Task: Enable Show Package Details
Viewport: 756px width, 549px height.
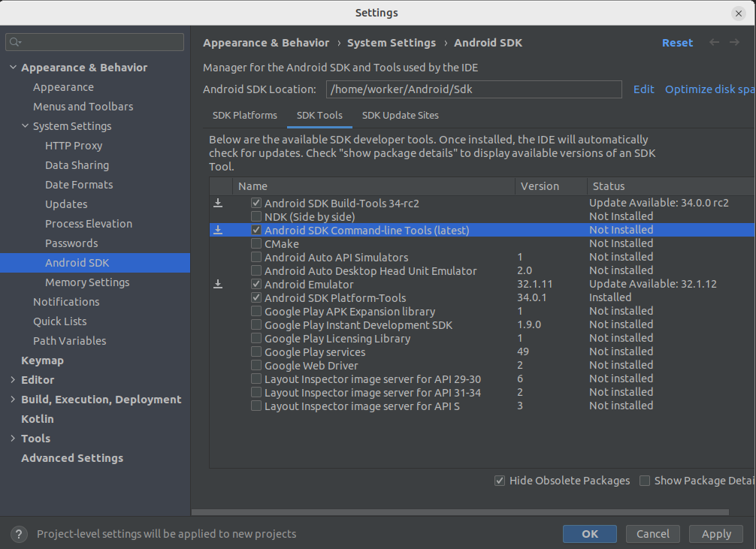Action: click(x=645, y=481)
